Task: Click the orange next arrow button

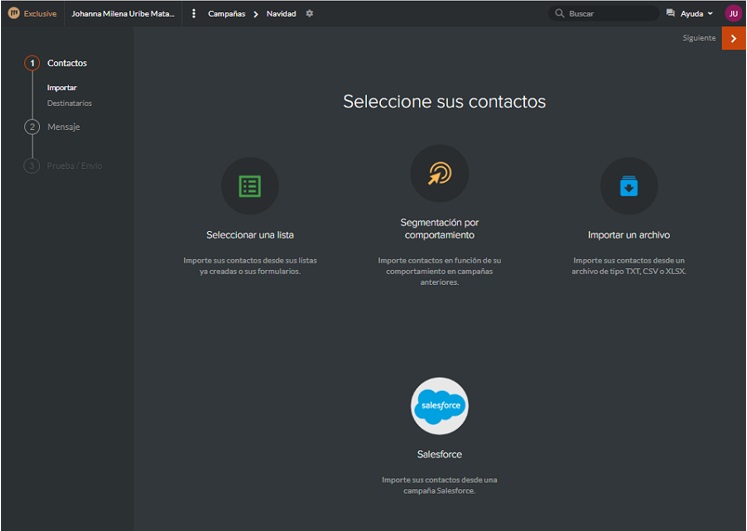Action: click(733, 38)
